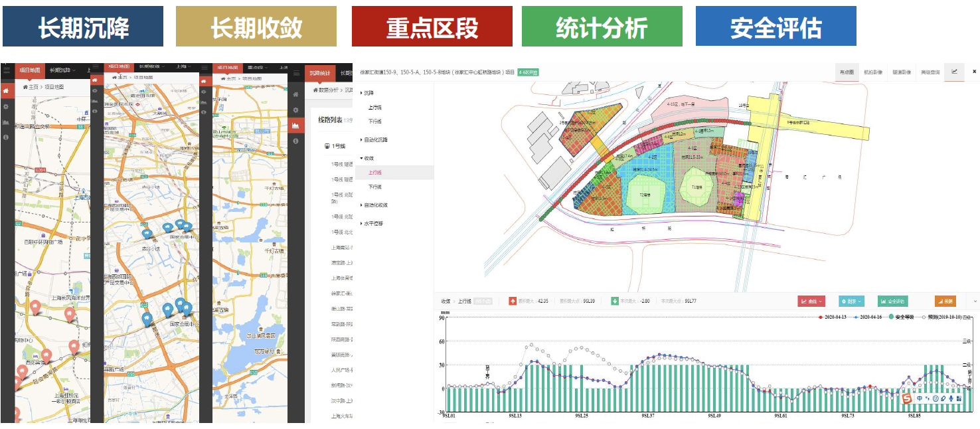Click green 安全评估 button above chart
Screen dimensions: 980x429
click(892, 301)
